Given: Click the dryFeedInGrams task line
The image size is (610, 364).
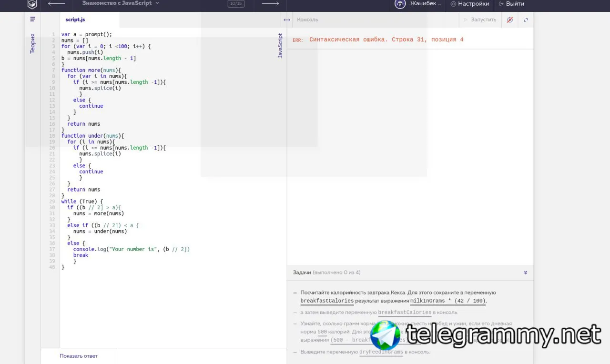Looking at the screenshot, I should [x=365, y=352].
